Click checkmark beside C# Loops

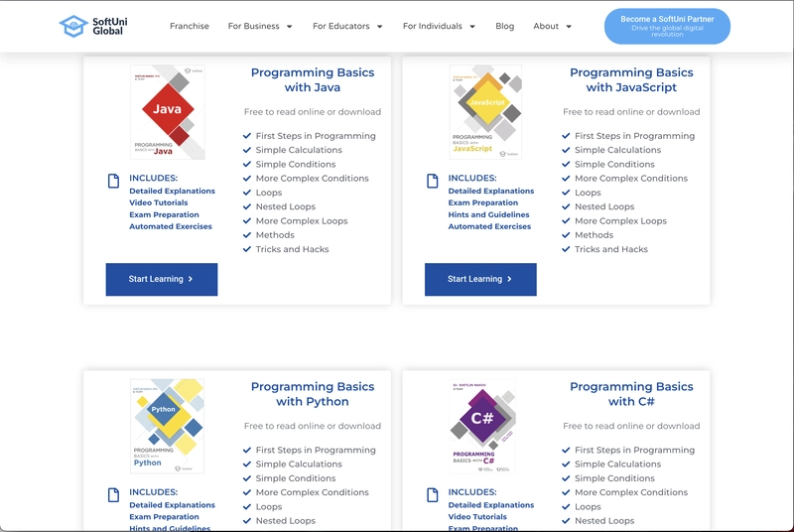pos(566,507)
